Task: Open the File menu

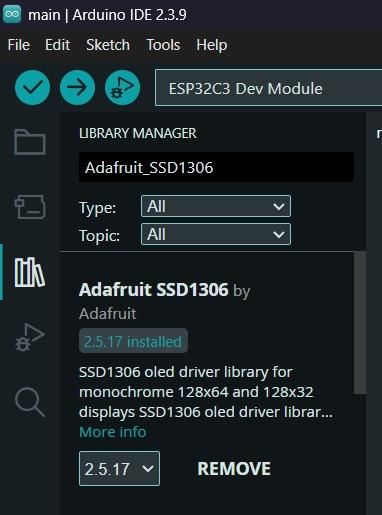Action: (x=19, y=45)
